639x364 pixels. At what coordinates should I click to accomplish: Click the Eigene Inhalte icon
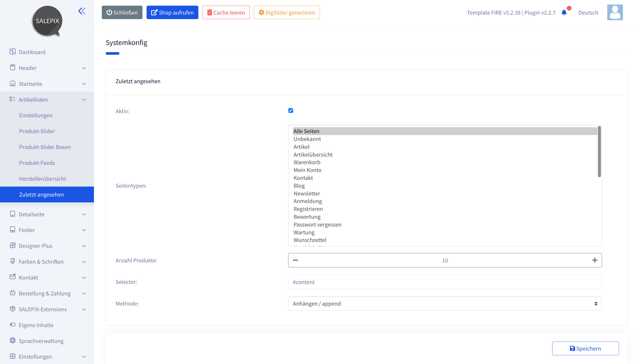(13, 324)
